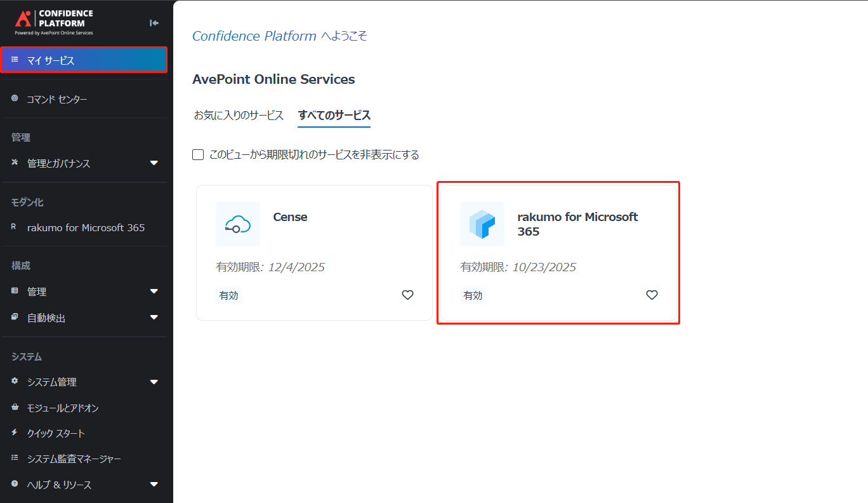Open マイ サービス in sidebar
The image size is (868, 503).
point(84,60)
